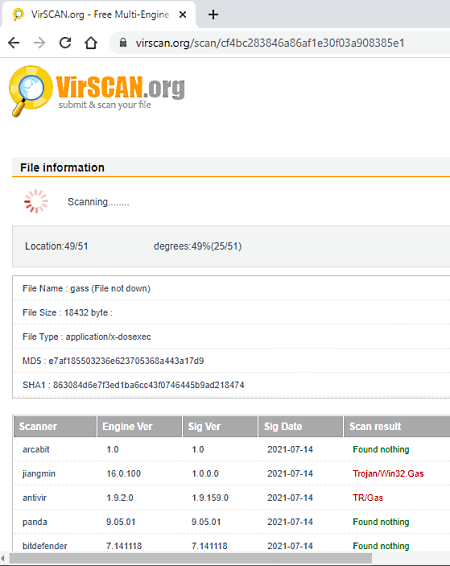Click the antivir scanner name
This screenshot has width=450, height=566.
(34, 498)
